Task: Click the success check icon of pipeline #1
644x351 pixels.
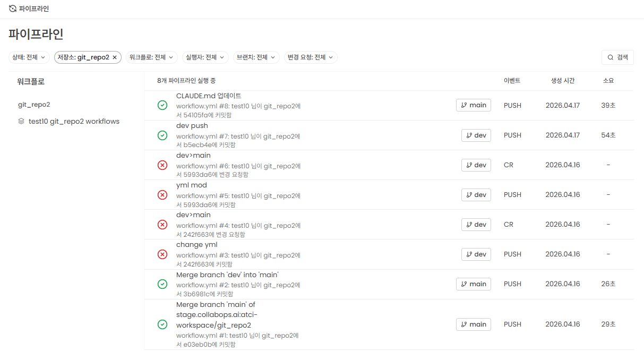Action: (162, 324)
